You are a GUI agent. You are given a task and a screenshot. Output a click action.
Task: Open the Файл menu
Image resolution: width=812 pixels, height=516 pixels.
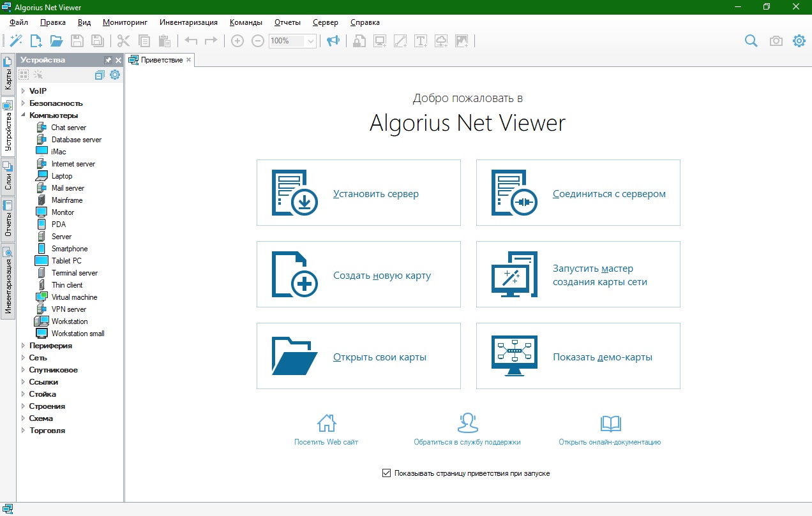19,22
